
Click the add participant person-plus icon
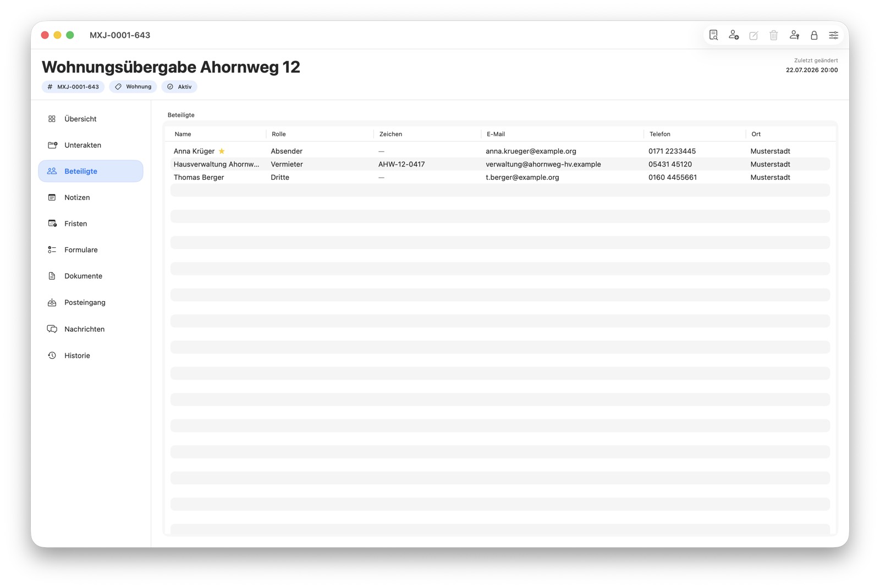734,35
